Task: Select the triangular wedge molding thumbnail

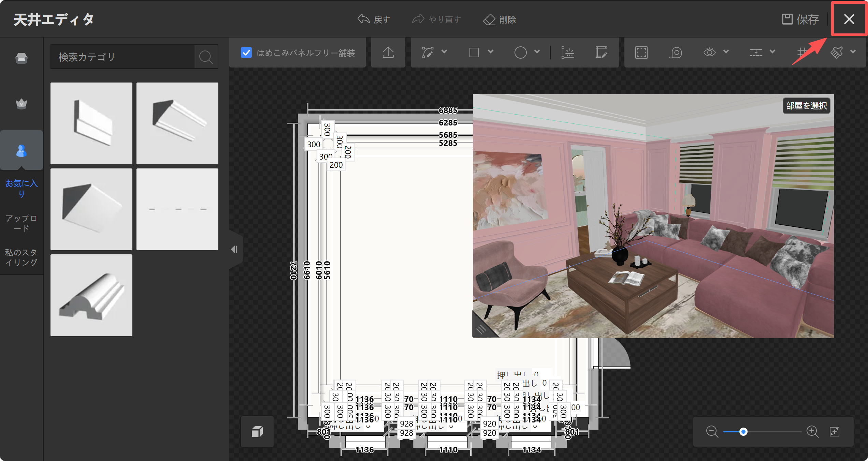Action: coord(91,209)
